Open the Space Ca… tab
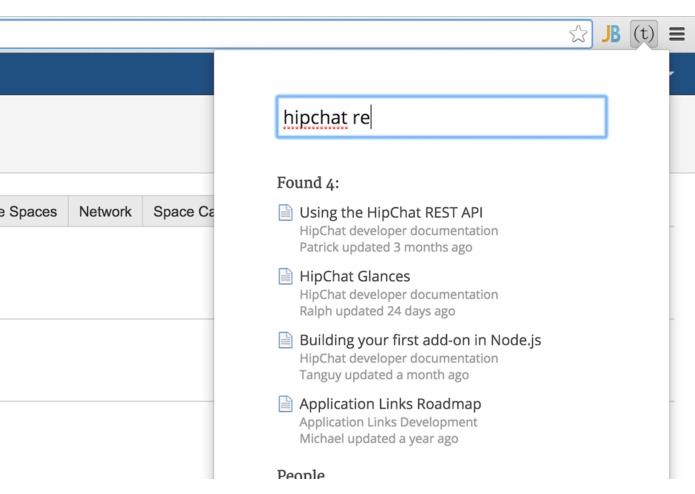 click(x=179, y=211)
